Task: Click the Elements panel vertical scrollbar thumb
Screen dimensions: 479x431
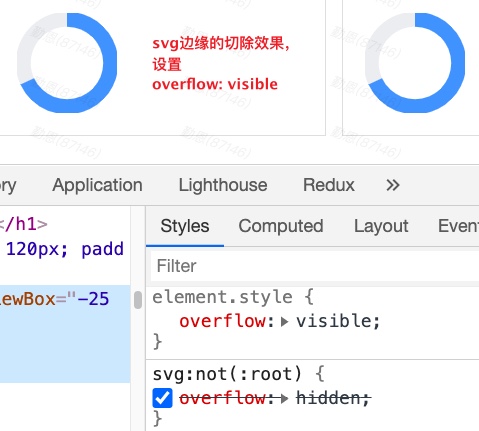Action: [x=138, y=300]
